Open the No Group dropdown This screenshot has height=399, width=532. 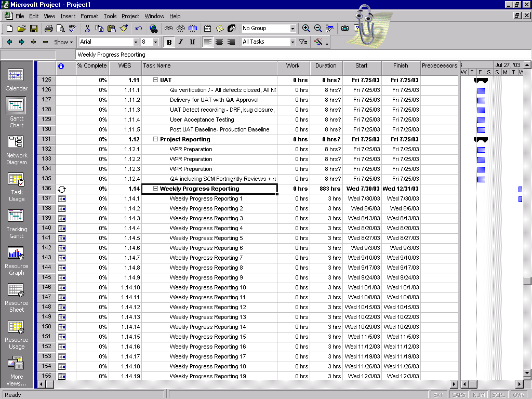tap(292, 29)
